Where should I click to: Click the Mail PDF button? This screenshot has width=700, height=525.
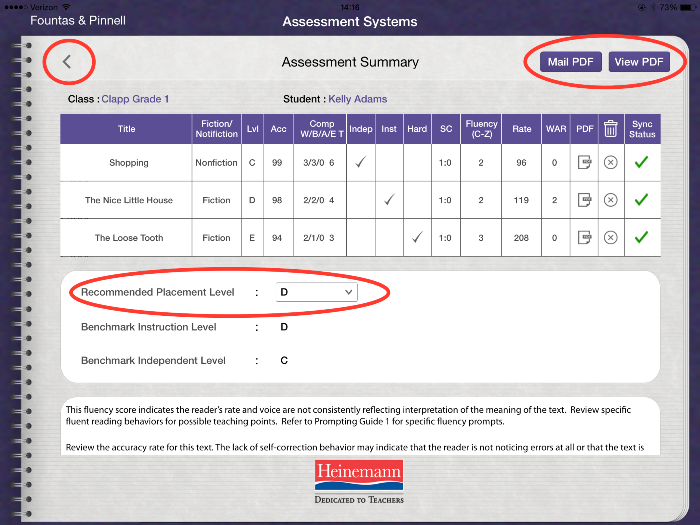571,62
